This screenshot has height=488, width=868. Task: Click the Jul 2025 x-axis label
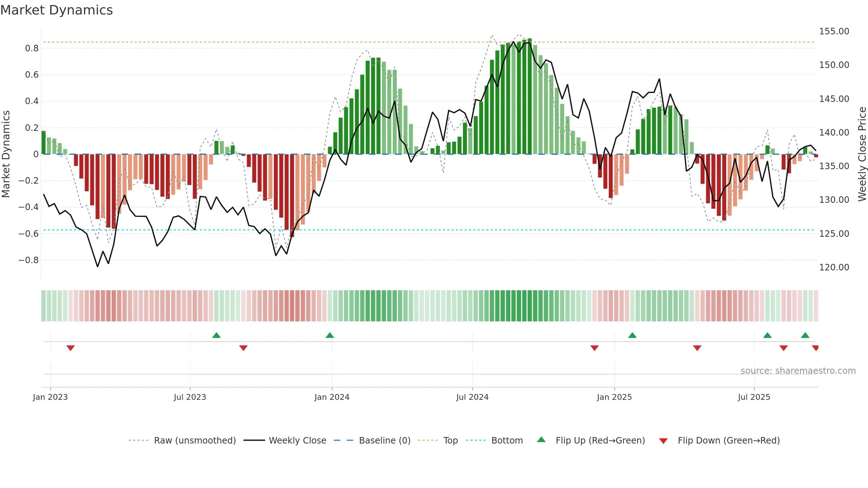(754, 397)
